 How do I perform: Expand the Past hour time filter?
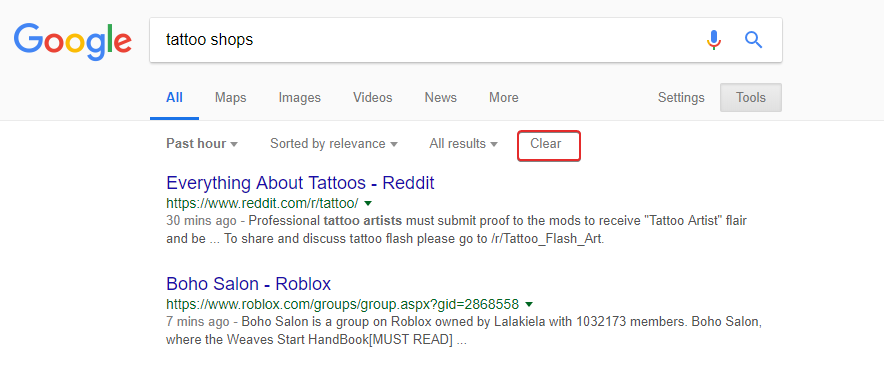click(202, 144)
